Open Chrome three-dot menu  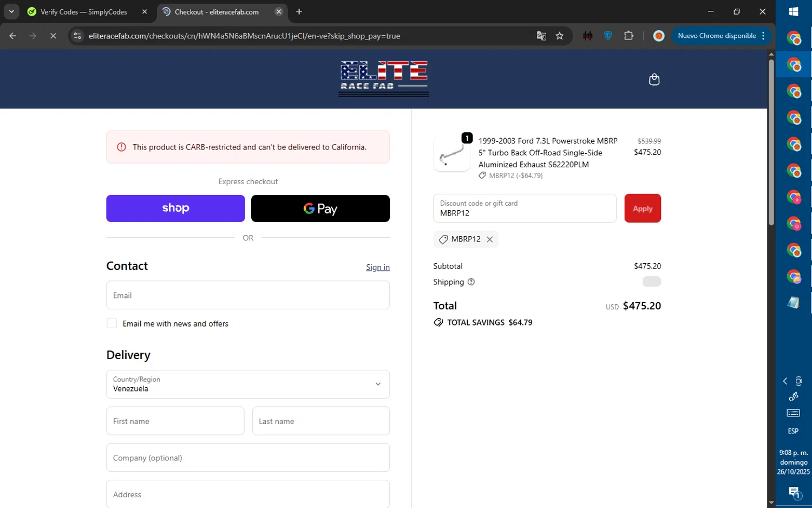pos(763,36)
